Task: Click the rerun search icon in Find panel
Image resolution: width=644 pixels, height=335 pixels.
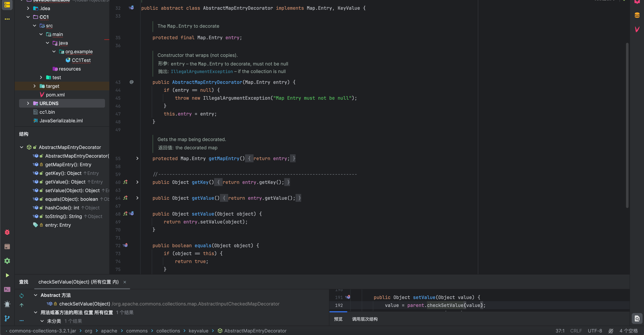Action: (22, 295)
